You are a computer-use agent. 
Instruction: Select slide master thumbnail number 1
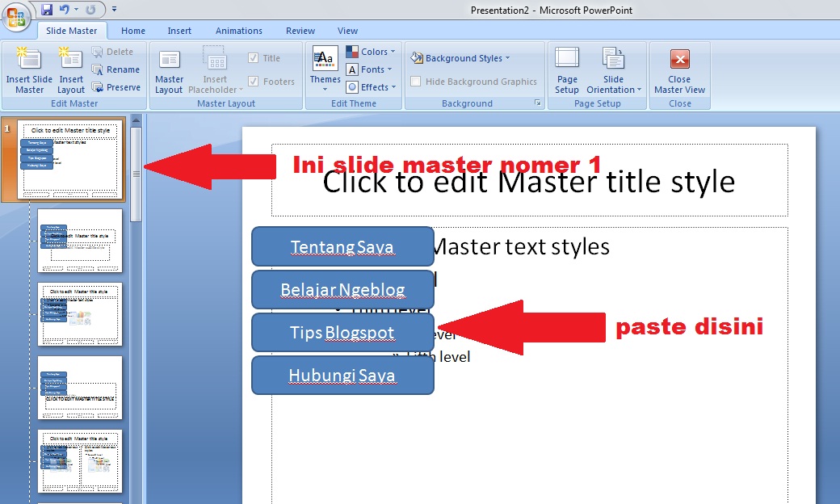click(x=71, y=159)
